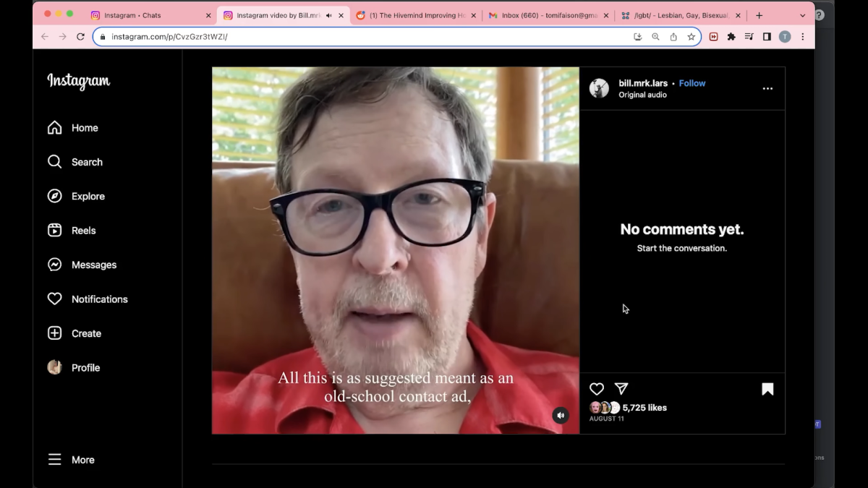868x488 pixels.
Task: Share post via paper plane icon
Action: [x=621, y=389]
